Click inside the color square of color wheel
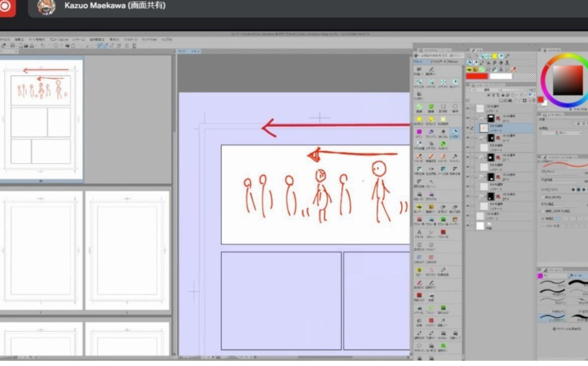Screen dimensions: 588x366 click(x=568, y=80)
